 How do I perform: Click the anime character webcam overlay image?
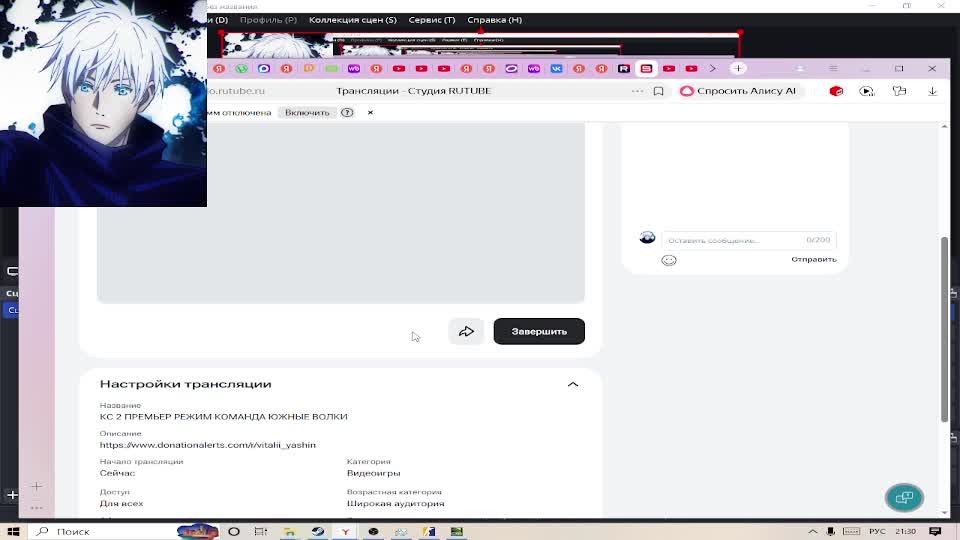[103, 103]
